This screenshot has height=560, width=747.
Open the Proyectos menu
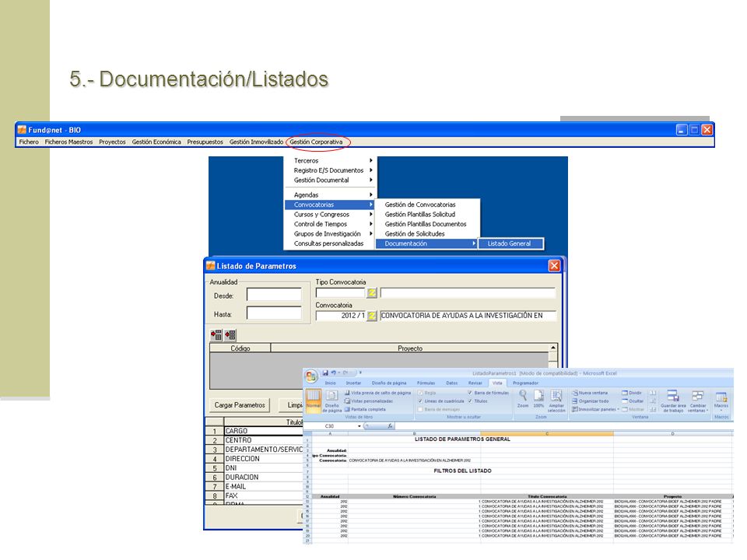(112, 142)
